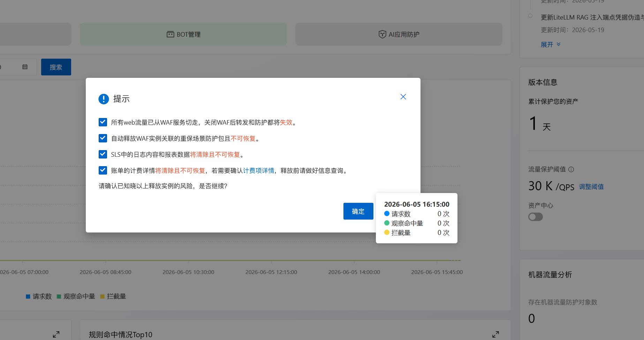This screenshot has width=644, height=340.
Task: Confirm release with the 确定 button
Action: 358,211
